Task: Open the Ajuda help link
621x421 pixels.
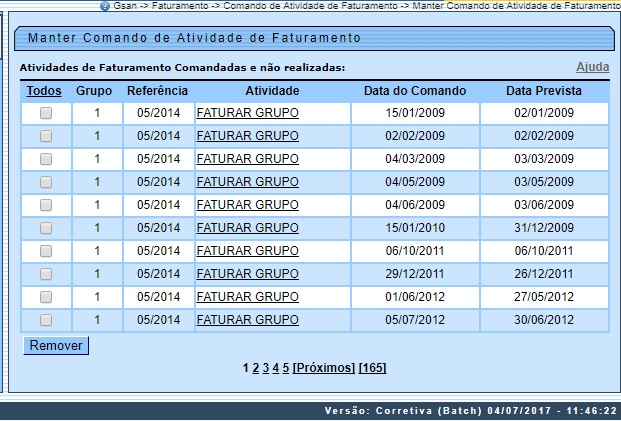Action: click(x=592, y=67)
